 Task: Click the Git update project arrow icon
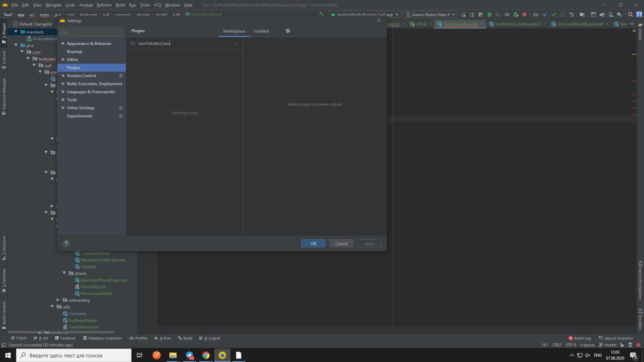545,15
